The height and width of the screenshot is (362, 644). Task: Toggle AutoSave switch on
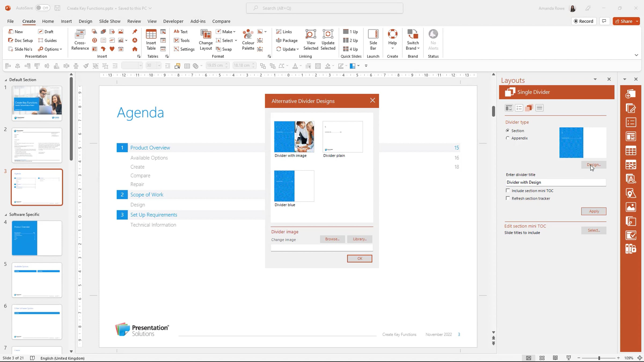(42, 8)
